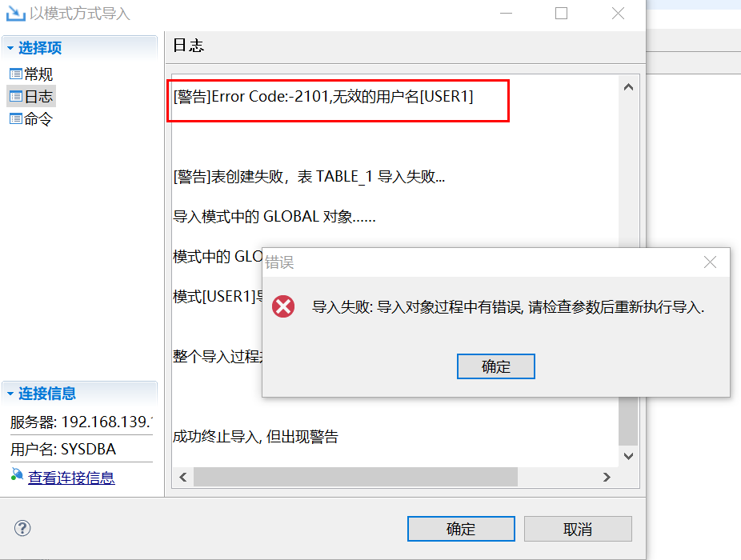The width and height of the screenshot is (741, 560).
Task: Open the 查看连接信息 link
Action: 71,478
